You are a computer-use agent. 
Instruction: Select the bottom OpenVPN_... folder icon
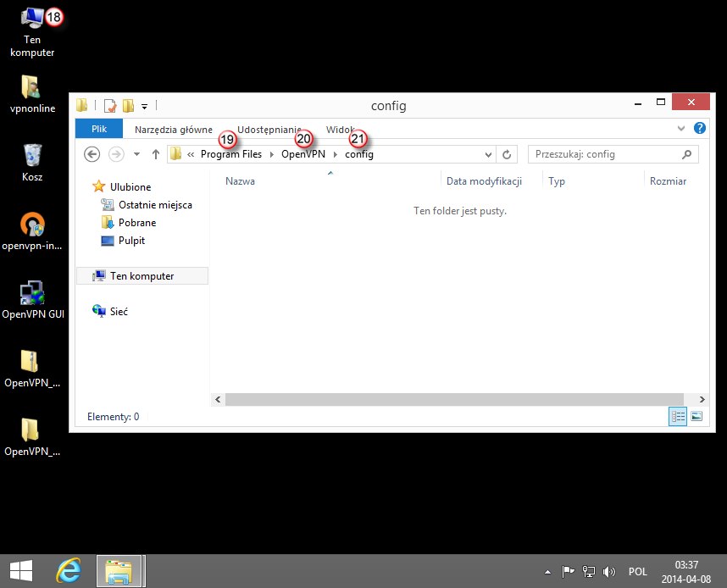pyautogui.click(x=32, y=437)
